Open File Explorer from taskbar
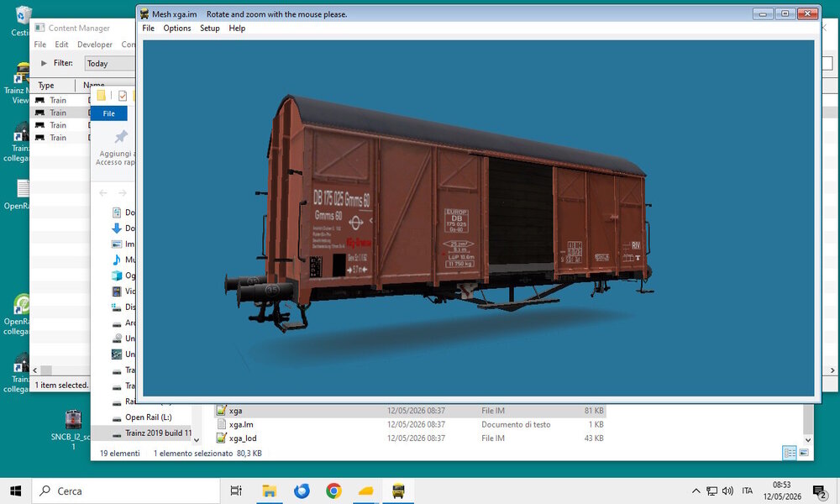Screen dimensions: 840x504 point(269,491)
